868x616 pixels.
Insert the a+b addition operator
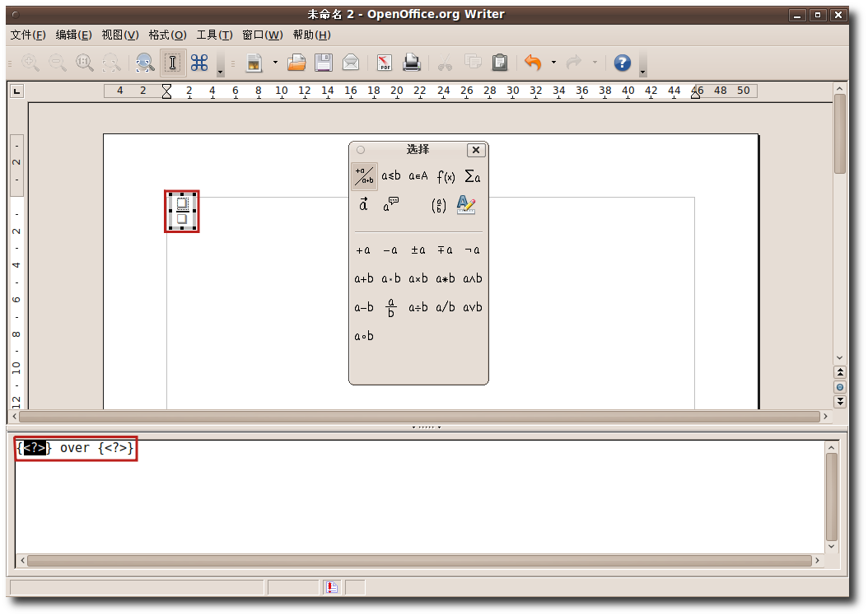(x=364, y=278)
